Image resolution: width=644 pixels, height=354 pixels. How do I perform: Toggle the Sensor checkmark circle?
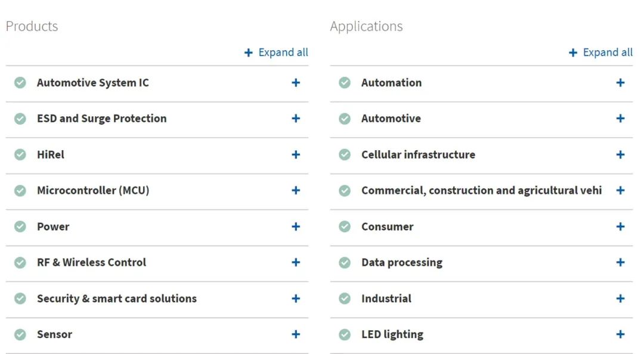pyautogui.click(x=20, y=334)
